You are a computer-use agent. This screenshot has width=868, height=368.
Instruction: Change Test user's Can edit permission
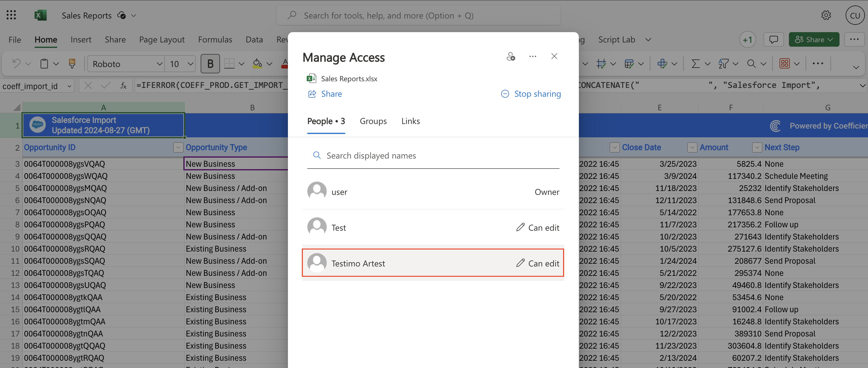(537, 228)
